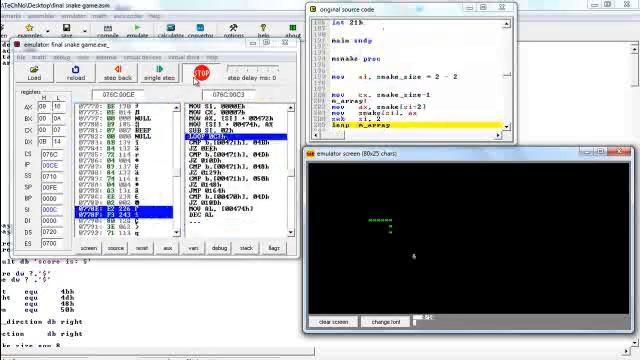The height and width of the screenshot is (360, 640).
Task: Open the virtual devices menu
Action: pos(142,58)
